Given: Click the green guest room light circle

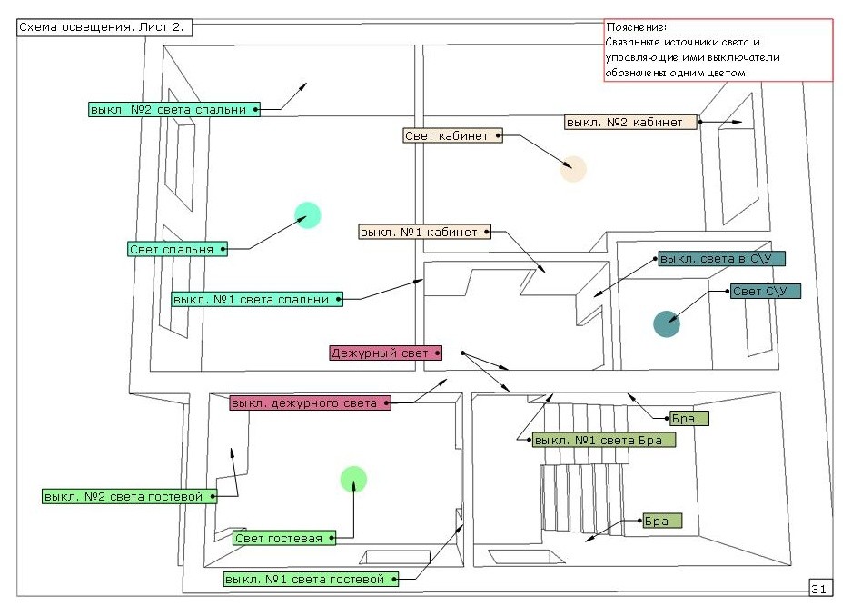Looking at the screenshot, I should pyautogui.click(x=352, y=479).
